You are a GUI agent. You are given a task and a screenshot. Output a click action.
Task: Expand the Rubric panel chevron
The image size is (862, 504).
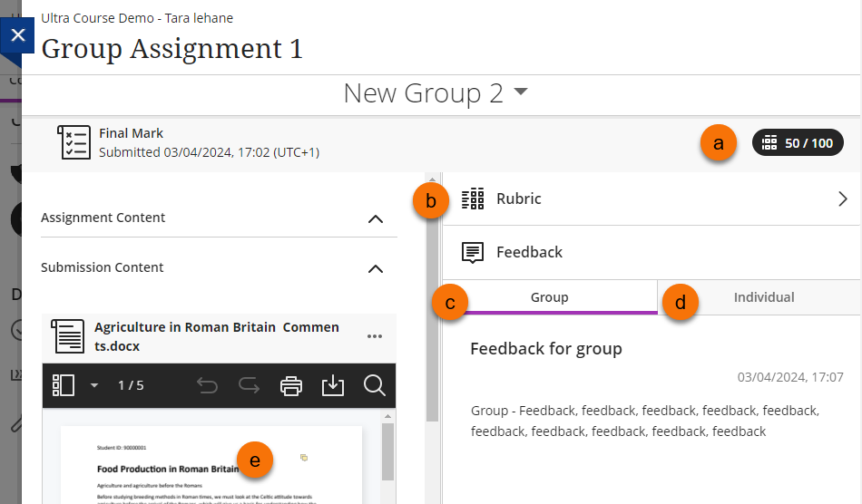tap(842, 199)
